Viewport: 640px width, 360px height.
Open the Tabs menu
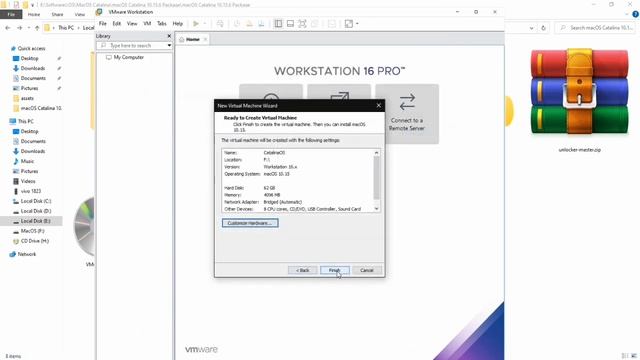[x=162, y=24]
